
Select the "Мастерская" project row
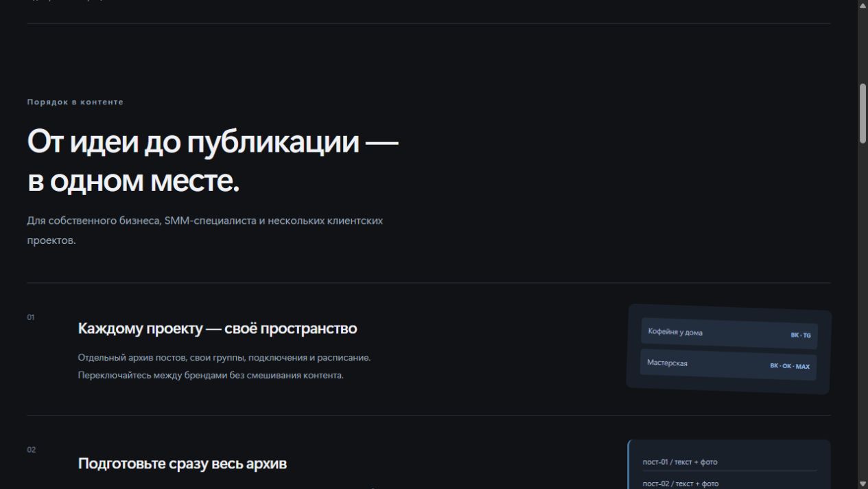(728, 364)
